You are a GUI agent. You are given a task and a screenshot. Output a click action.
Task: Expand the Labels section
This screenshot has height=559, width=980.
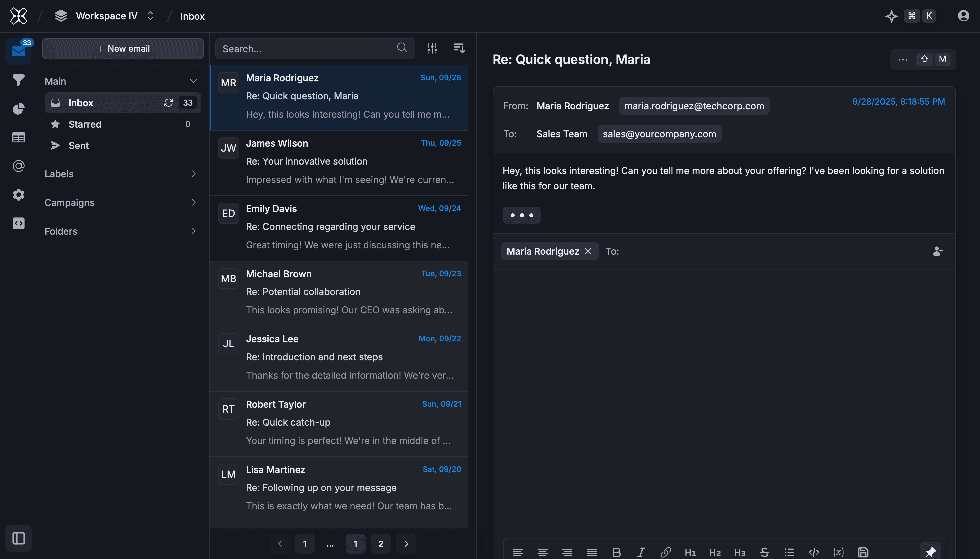(x=121, y=174)
